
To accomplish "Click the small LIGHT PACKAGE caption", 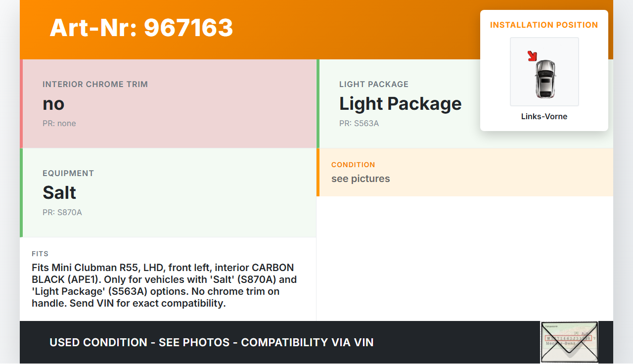I will [x=374, y=84].
